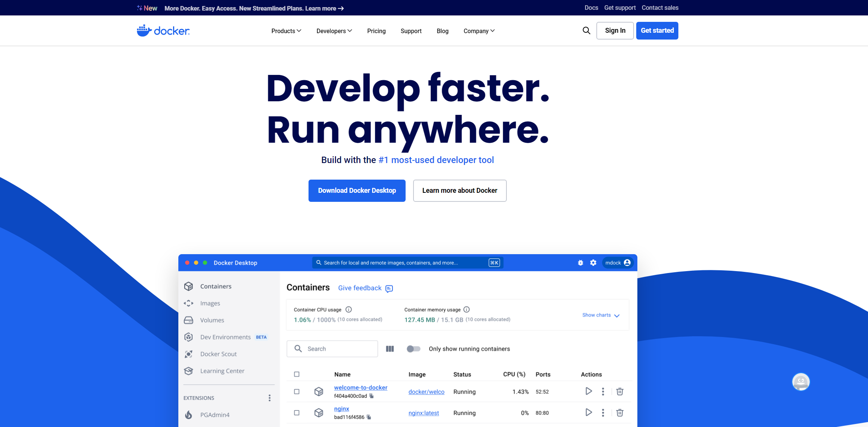Delete the nginx container

620,413
